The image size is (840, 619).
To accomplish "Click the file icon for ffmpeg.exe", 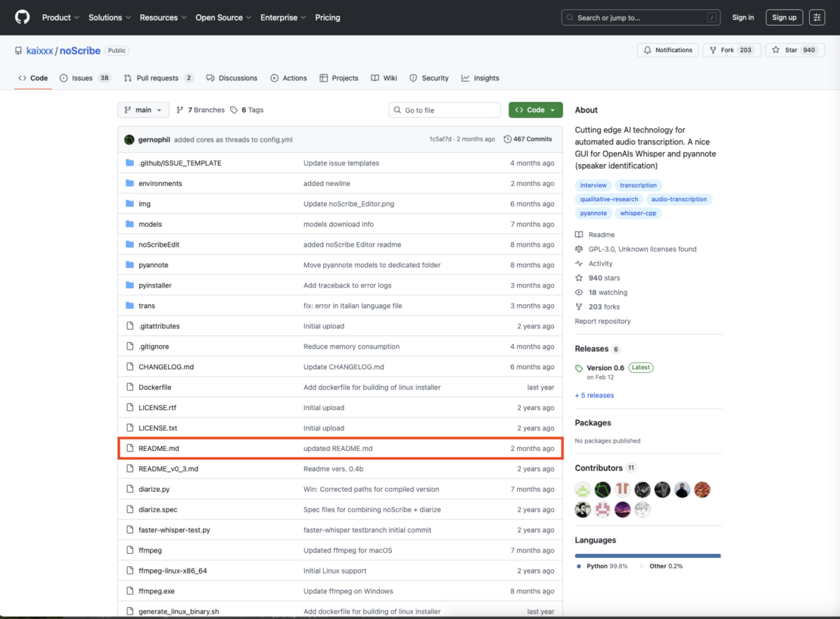I will (129, 590).
